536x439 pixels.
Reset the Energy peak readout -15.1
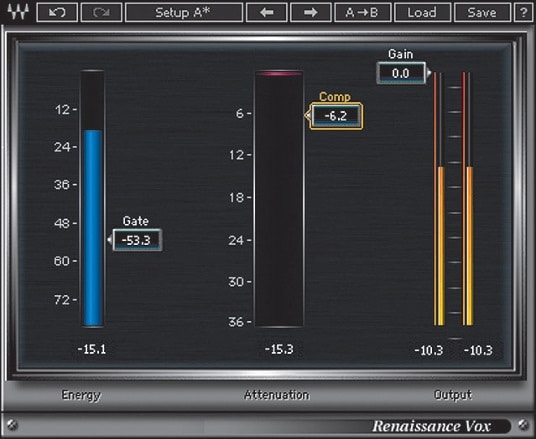(92, 349)
